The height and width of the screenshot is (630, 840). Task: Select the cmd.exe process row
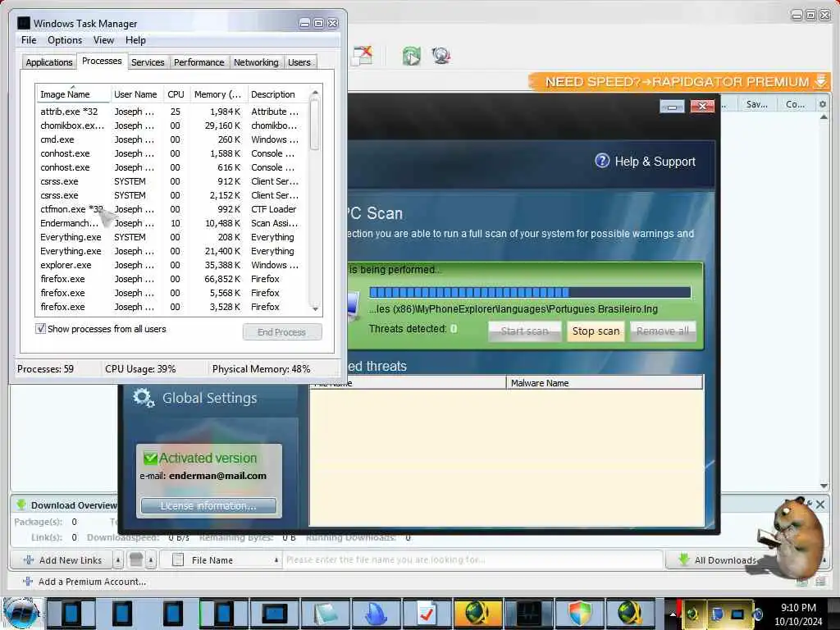pos(171,139)
